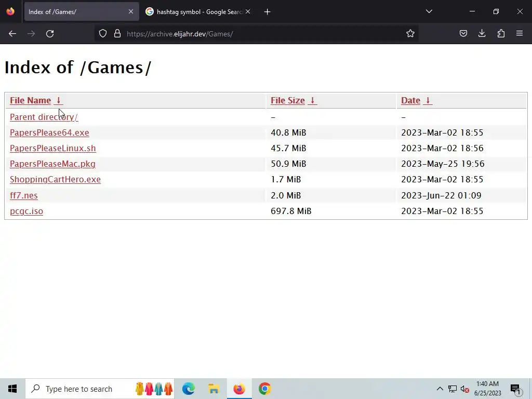Open the tracking protection shield
Image resolution: width=532 pixels, height=399 pixels.
click(x=103, y=34)
